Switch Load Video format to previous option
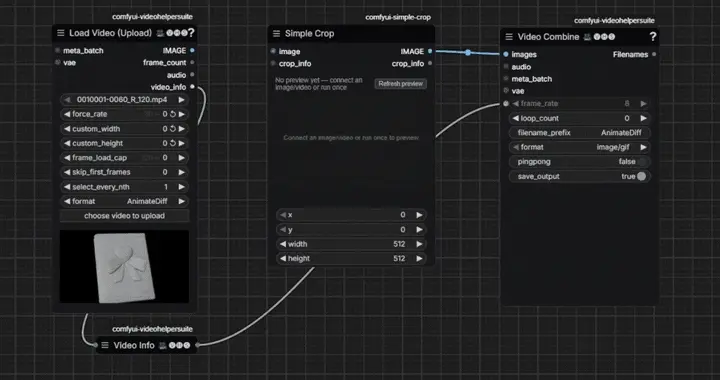This screenshot has width=720, height=380. [67, 201]
